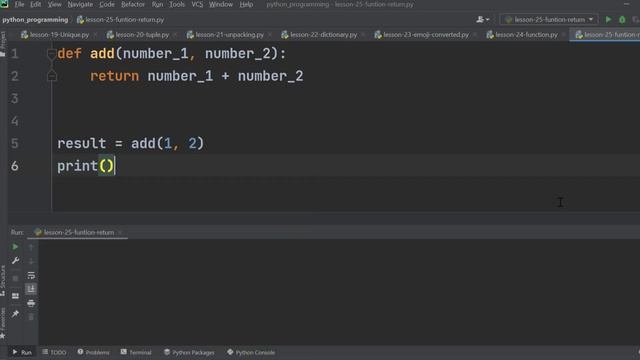This screenshot has height=360, width=640.
Task: Open the Tools menu
Action: click(x=177, y=4)
